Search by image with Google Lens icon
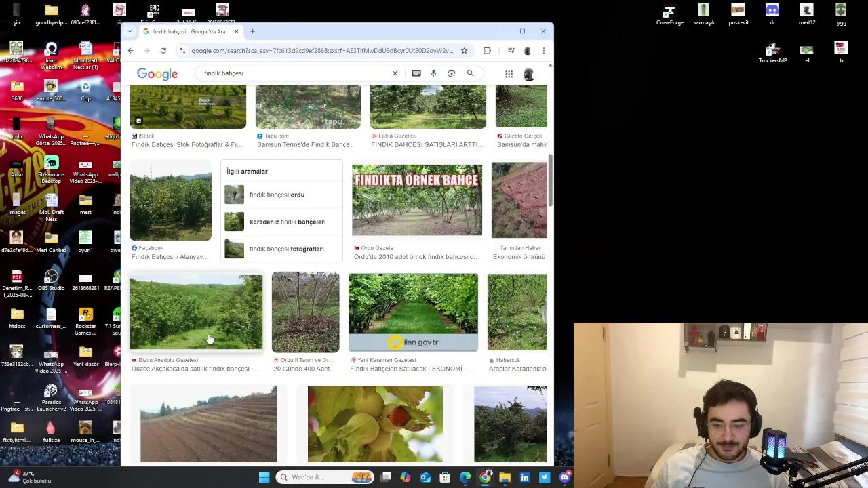 [x=452, y=73]
